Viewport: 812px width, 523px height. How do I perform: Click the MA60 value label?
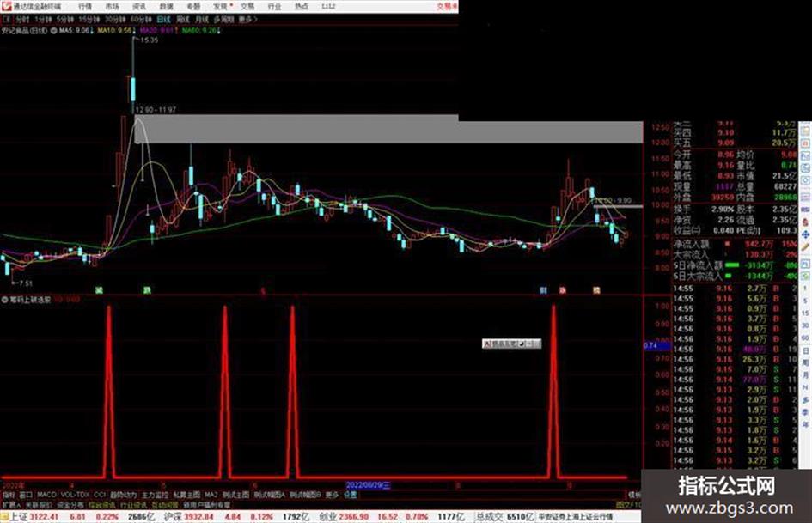tap(201, 31)
